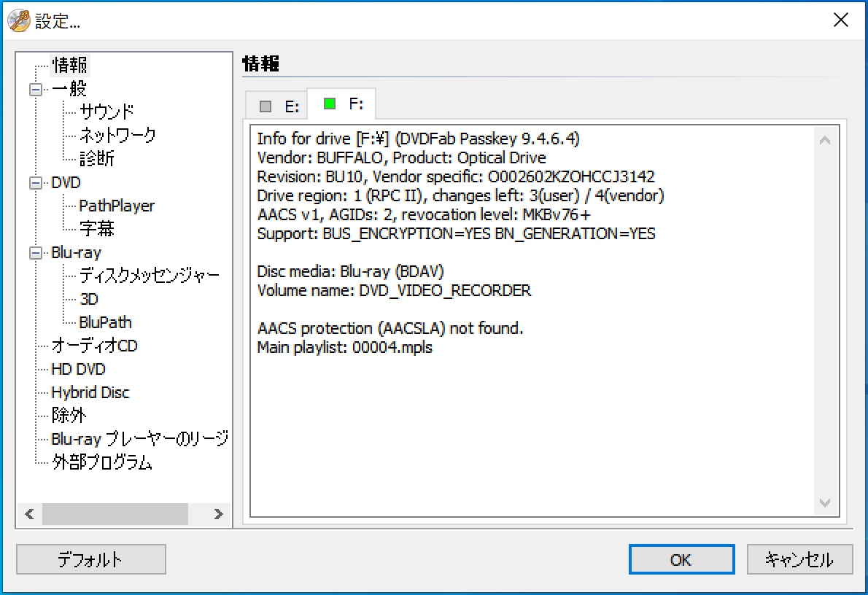Click the 'AACS protection (AACSLA) not found.' line

coord(390,328)
